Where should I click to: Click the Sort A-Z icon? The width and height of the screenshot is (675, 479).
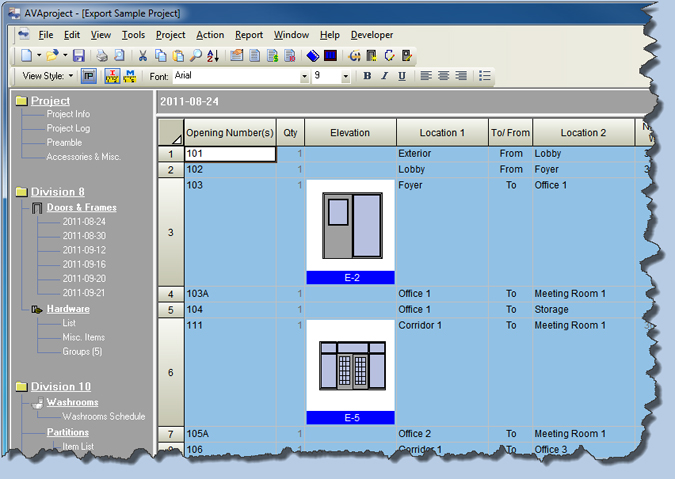[213, 56]
